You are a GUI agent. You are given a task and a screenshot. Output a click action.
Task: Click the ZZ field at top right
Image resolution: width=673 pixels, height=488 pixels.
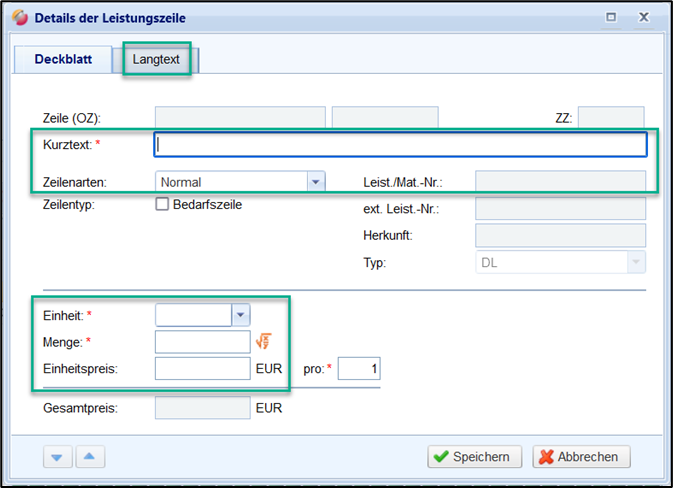tap(611, 118)
